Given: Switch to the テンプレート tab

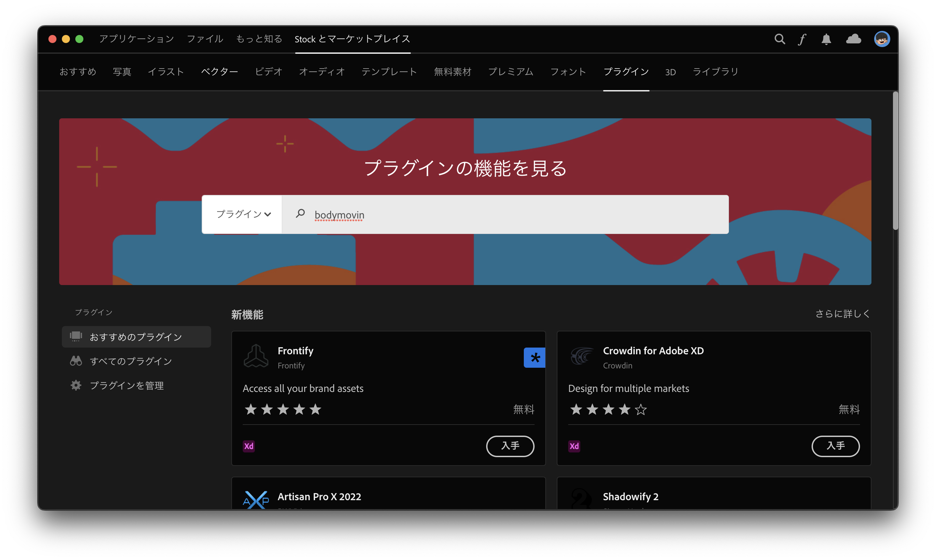Looking at the screenshot, I should point(389,72).
